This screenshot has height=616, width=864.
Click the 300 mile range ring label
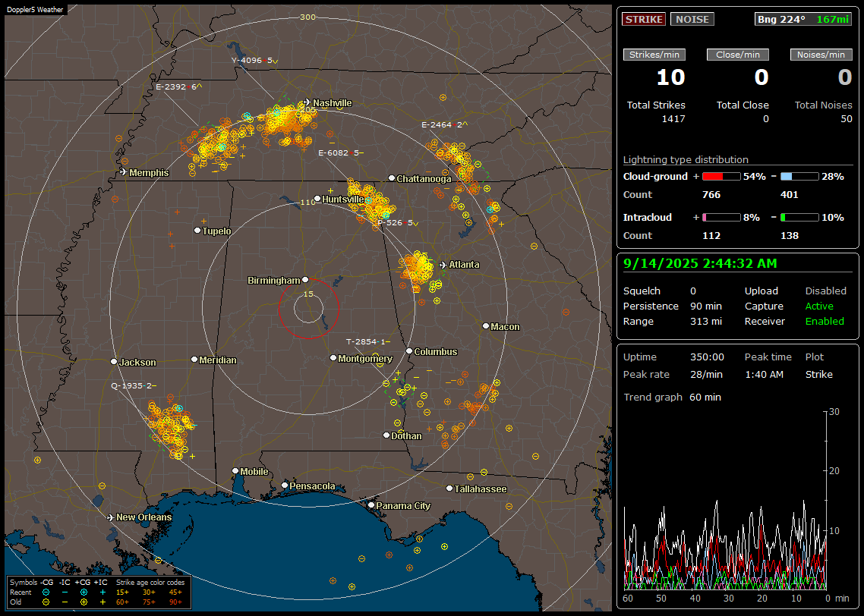(307, 17)
